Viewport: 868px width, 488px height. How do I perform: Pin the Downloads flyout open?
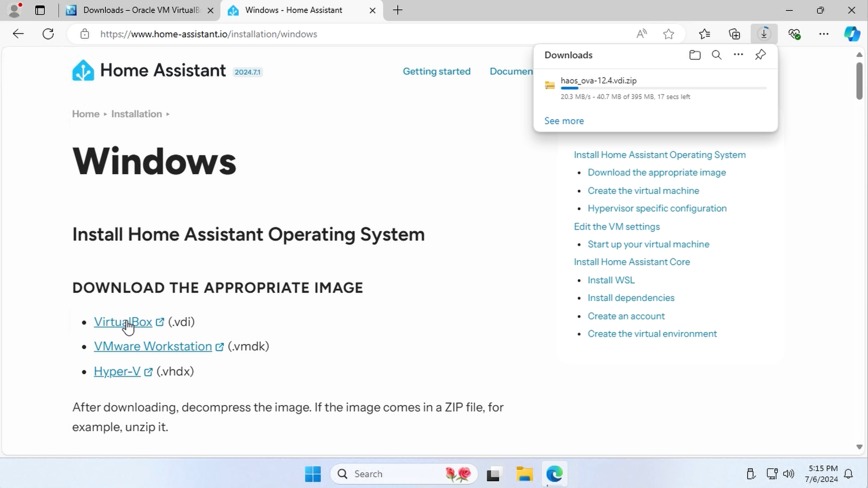pos(760,55)
